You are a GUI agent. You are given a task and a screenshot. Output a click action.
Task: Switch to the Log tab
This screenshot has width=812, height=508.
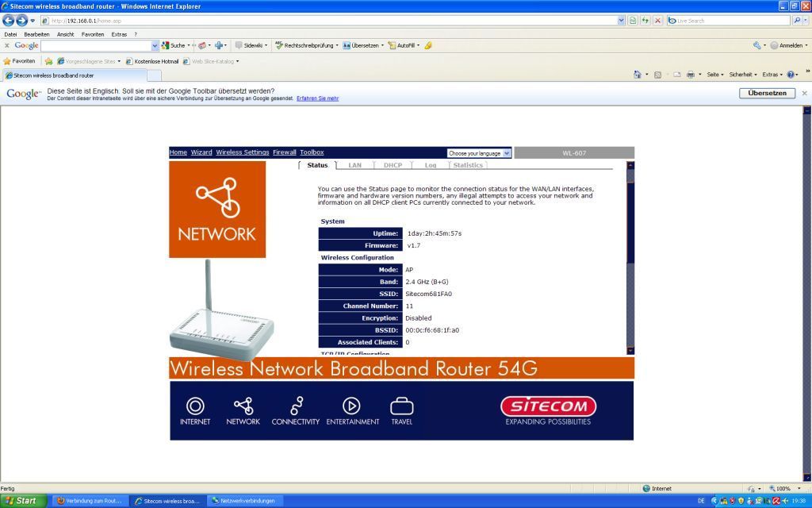(431, 165)
